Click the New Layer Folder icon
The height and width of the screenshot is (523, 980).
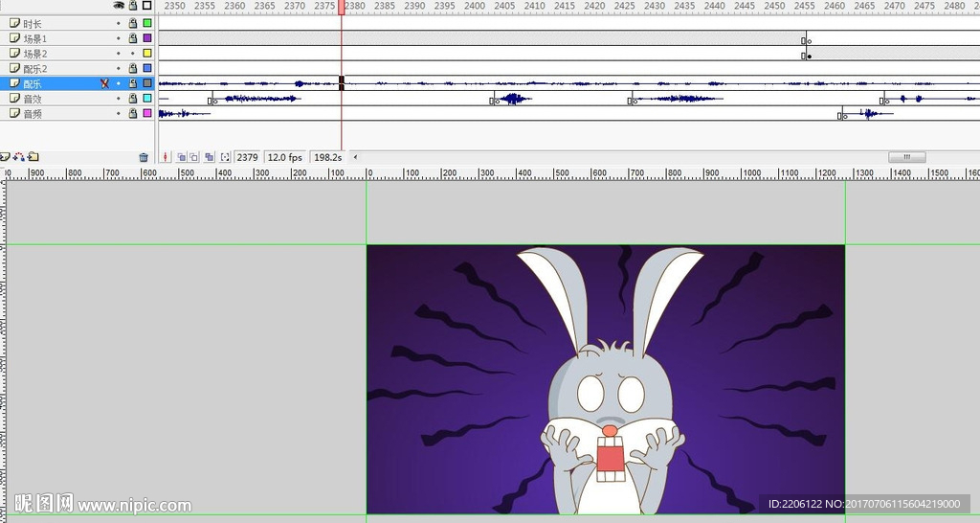33,156
